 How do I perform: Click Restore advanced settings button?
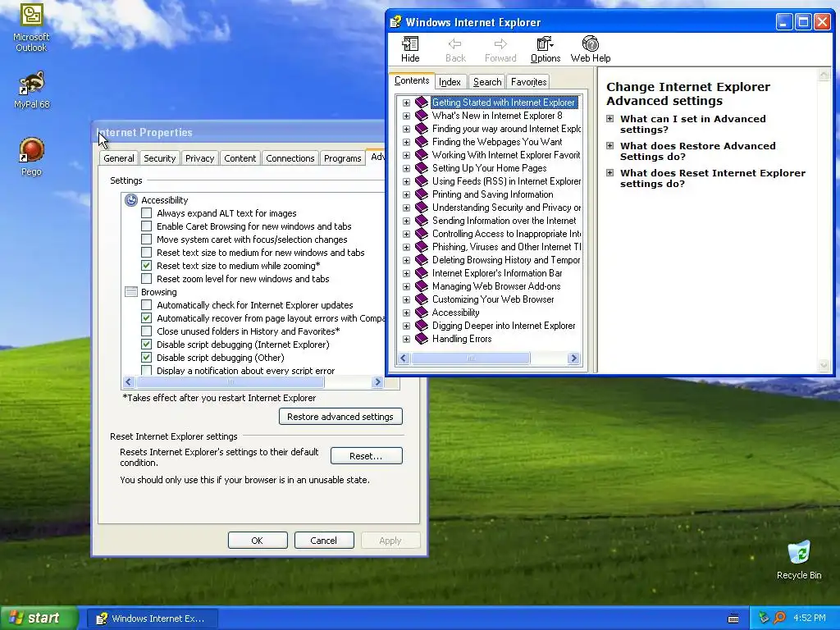[340, 416]
